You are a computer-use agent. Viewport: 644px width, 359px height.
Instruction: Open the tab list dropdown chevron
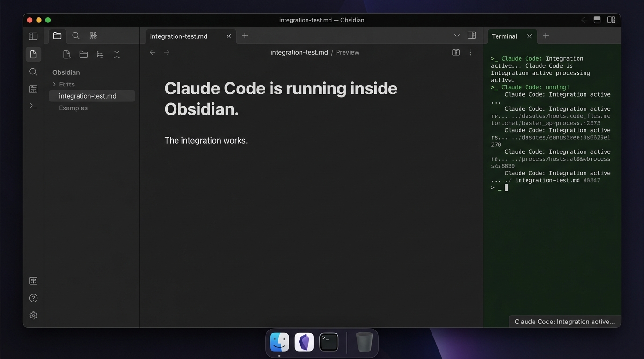coord(457,35)
